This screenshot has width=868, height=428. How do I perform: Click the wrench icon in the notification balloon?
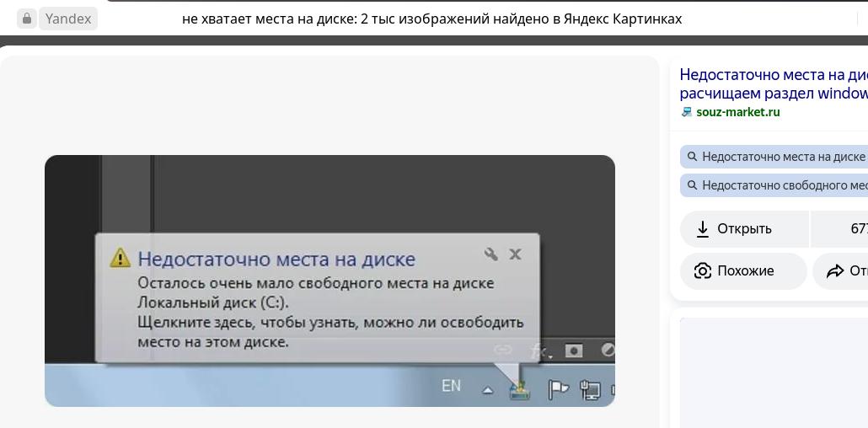click(491, 254)
